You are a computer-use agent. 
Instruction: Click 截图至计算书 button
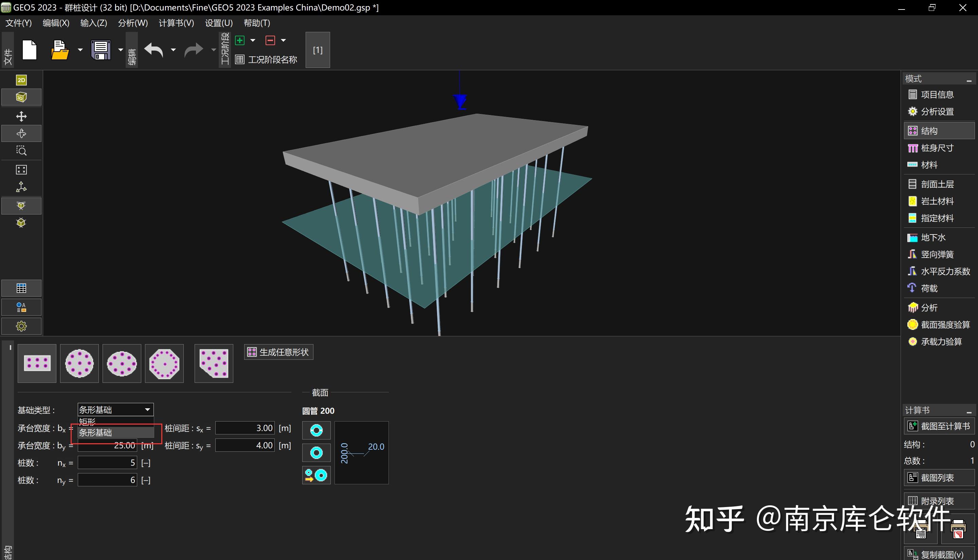click(939, 426)
